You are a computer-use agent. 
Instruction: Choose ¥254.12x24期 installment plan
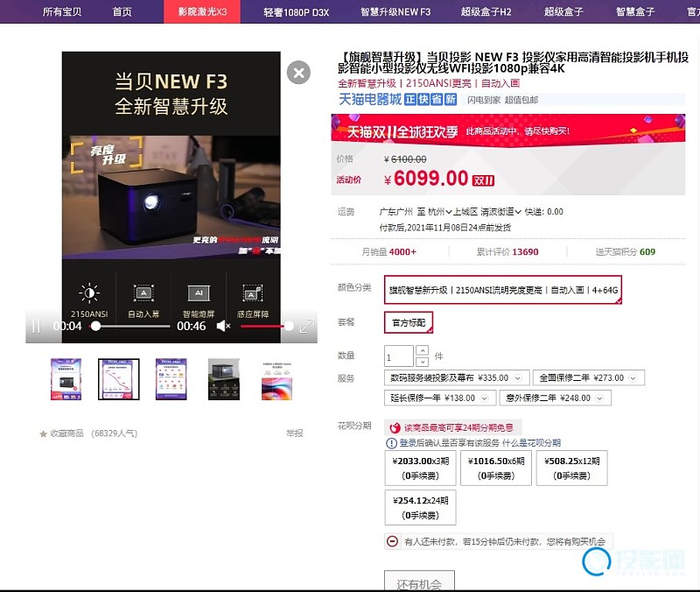[421, 508]
